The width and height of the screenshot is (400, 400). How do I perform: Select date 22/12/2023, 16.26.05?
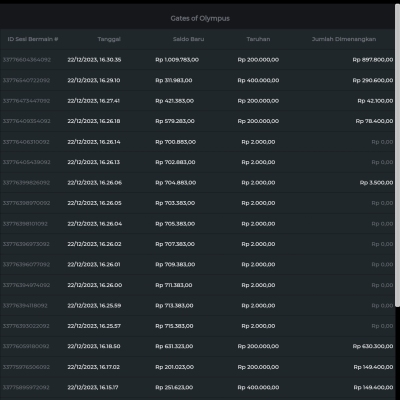(x=94, y=203)
